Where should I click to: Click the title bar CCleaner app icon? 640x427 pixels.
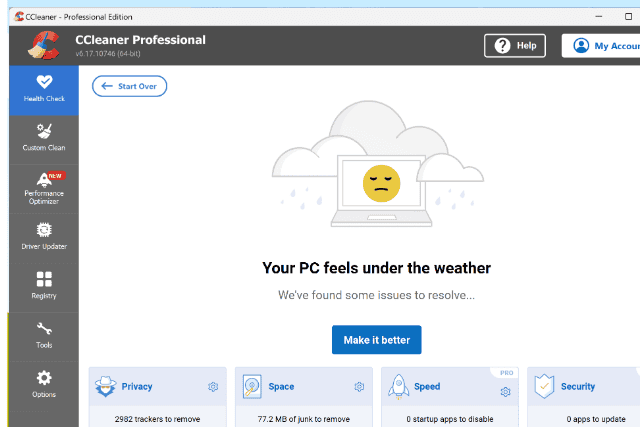tap(19, 17)
